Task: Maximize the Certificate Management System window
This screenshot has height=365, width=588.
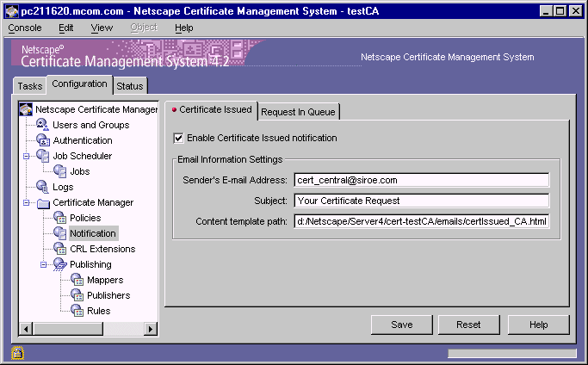Action: click(x=560, y=11)
